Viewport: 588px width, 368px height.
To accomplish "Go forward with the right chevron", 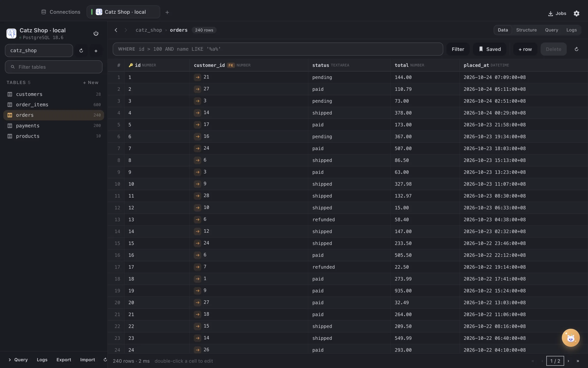I will [126, 30].
